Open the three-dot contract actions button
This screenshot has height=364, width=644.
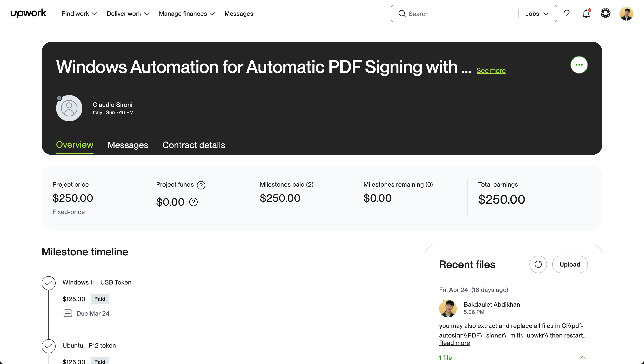(579, 65)
